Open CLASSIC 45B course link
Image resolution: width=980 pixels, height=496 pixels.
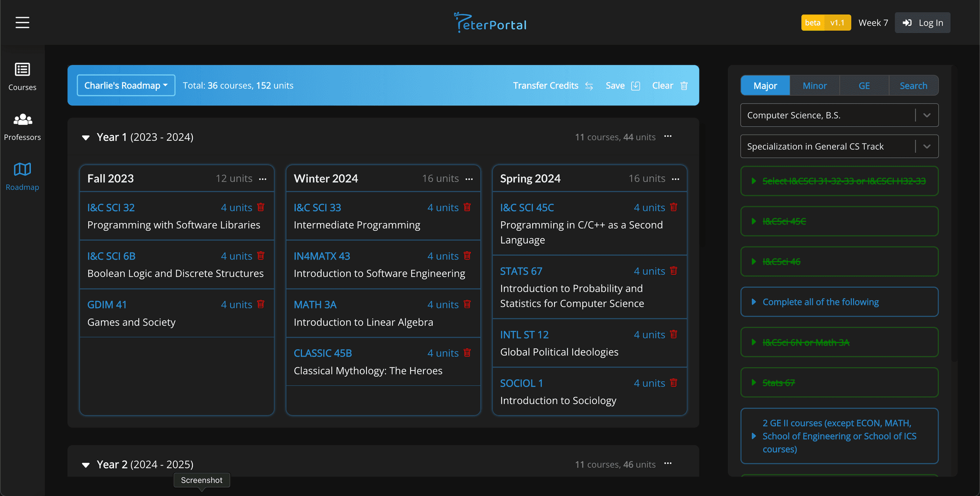click(323, 353)
